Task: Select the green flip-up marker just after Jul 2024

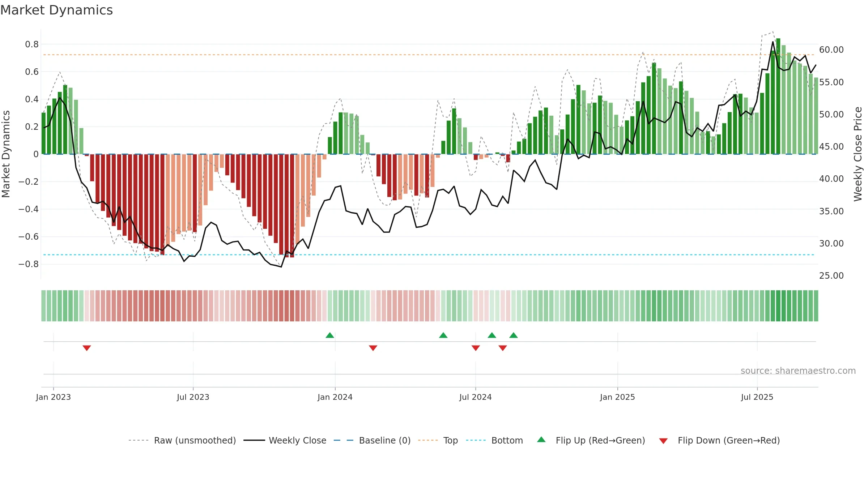Action: [x=492, y=335]
